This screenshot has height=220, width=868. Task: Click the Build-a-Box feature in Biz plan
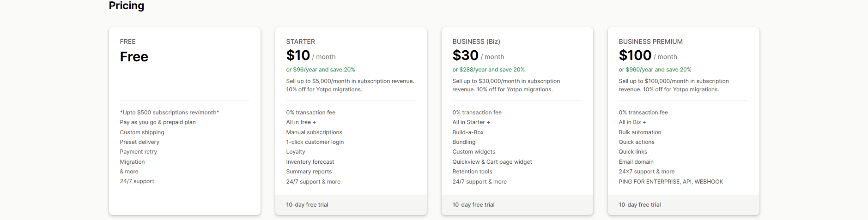click(467, 132)
